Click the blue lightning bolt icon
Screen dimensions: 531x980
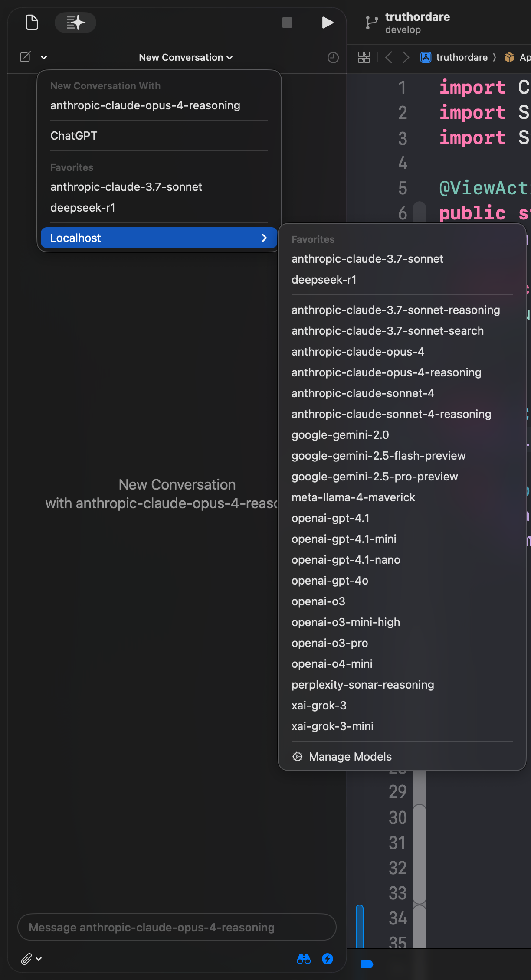point(328,959)
